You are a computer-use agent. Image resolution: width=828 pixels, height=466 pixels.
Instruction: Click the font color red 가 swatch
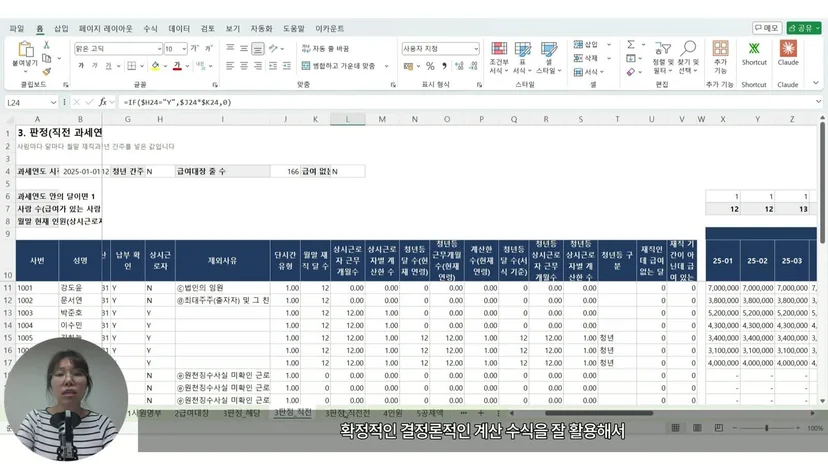pyautogui.click(x=177, y=66)
